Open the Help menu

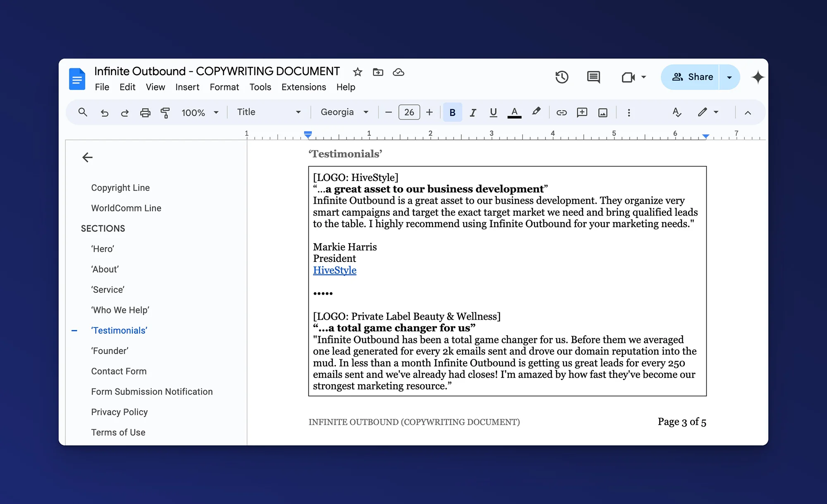346,87
